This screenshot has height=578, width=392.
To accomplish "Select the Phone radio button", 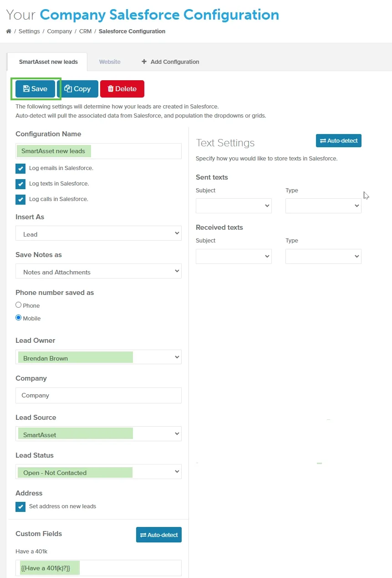I will click(19, 305).
